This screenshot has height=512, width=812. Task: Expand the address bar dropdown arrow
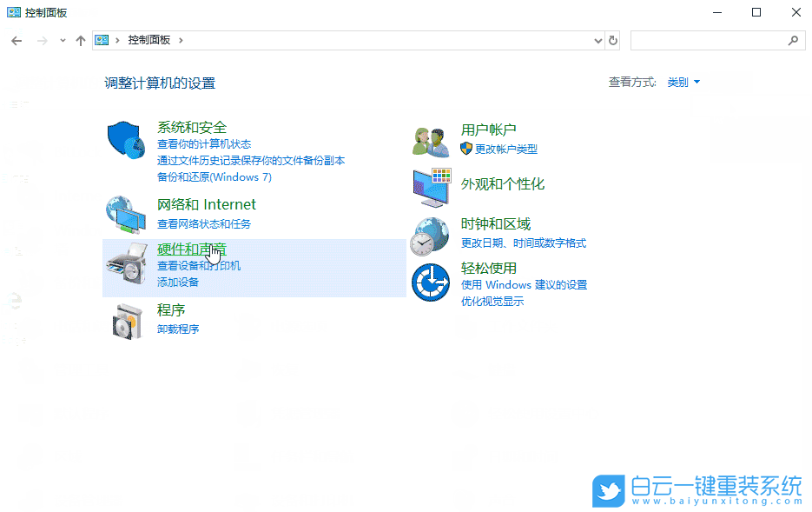[x=597, y=39]
